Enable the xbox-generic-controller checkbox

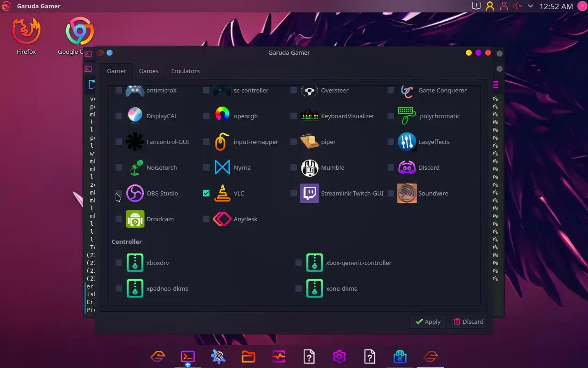click(299, 263)
